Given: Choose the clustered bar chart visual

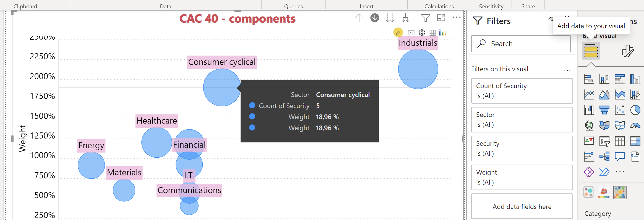Looking at the screenshot, I should (620, 79).
